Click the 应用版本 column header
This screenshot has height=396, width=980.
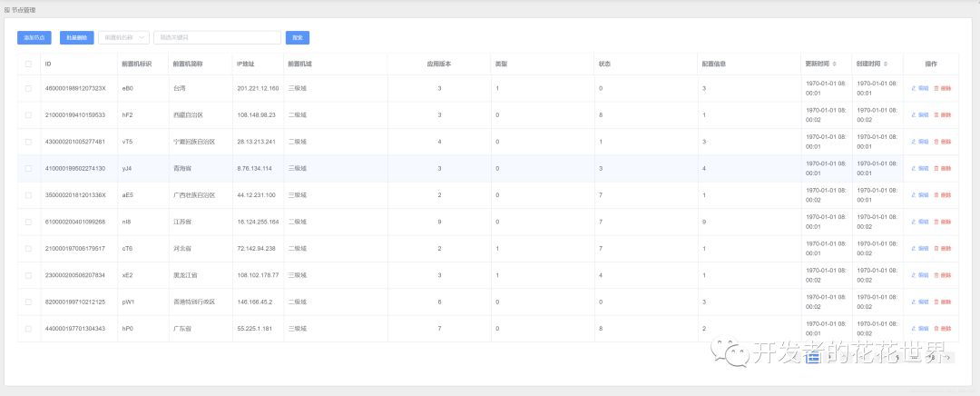439,64
